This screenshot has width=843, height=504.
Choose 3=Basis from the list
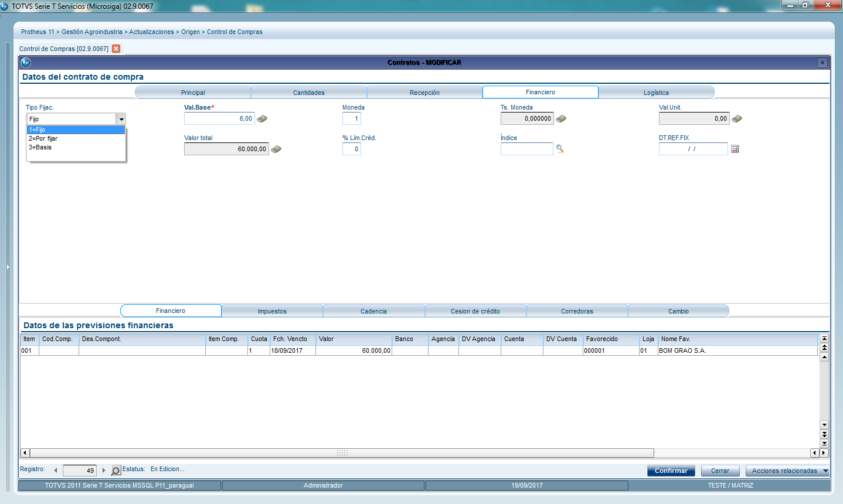tap(76, 148)
